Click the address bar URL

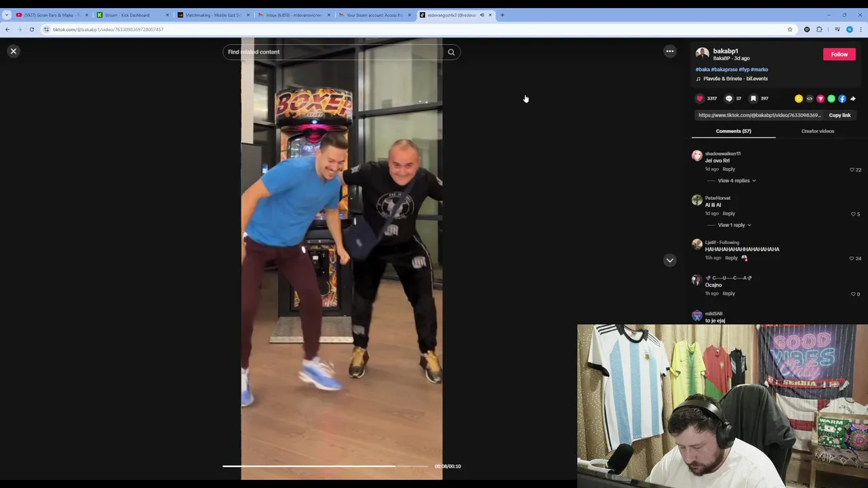[x=108, y=29]
